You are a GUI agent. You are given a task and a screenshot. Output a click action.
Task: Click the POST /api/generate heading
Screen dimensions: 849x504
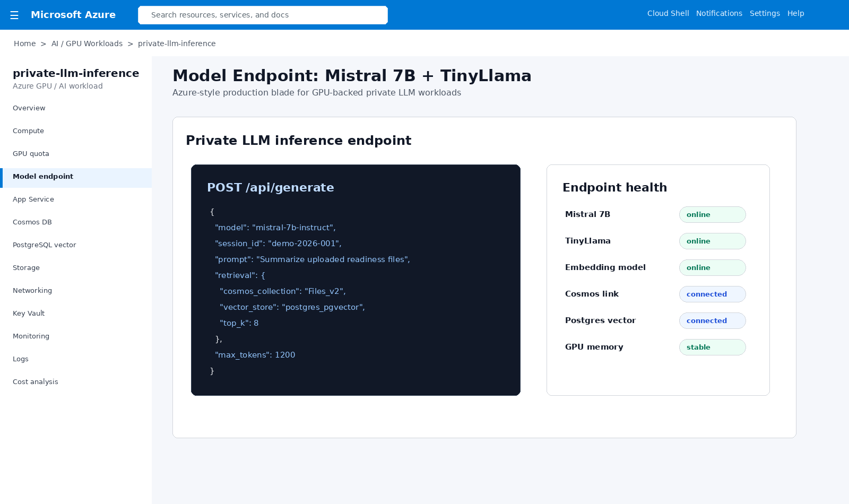tap(271, 188)
